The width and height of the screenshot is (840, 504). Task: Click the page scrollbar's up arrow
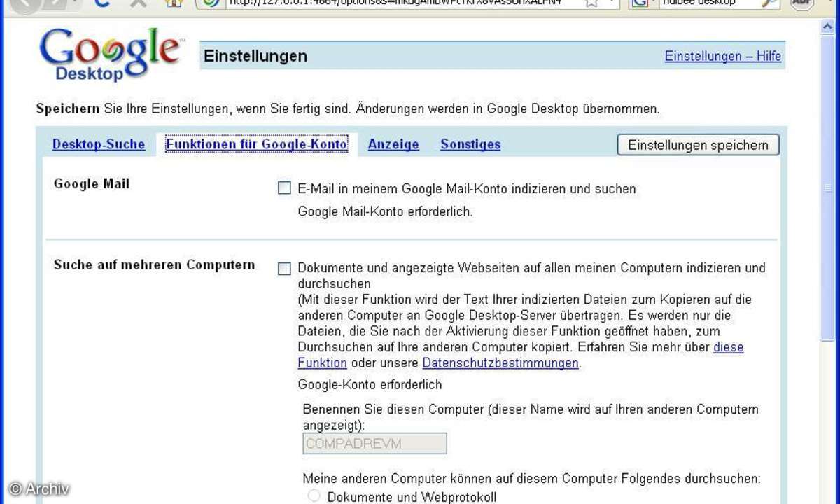click(828, 26)
